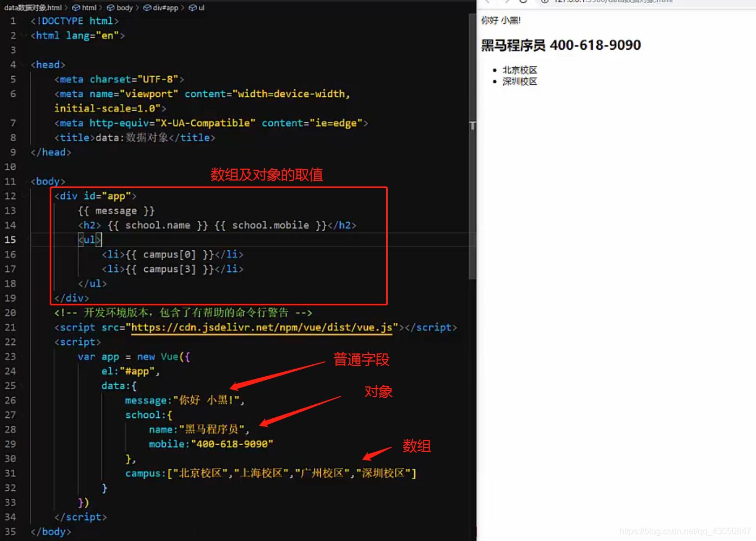This screenshot has height=541, width=756.
Task: Select the div#app breadcrumb segment
Action: point(165,8)
